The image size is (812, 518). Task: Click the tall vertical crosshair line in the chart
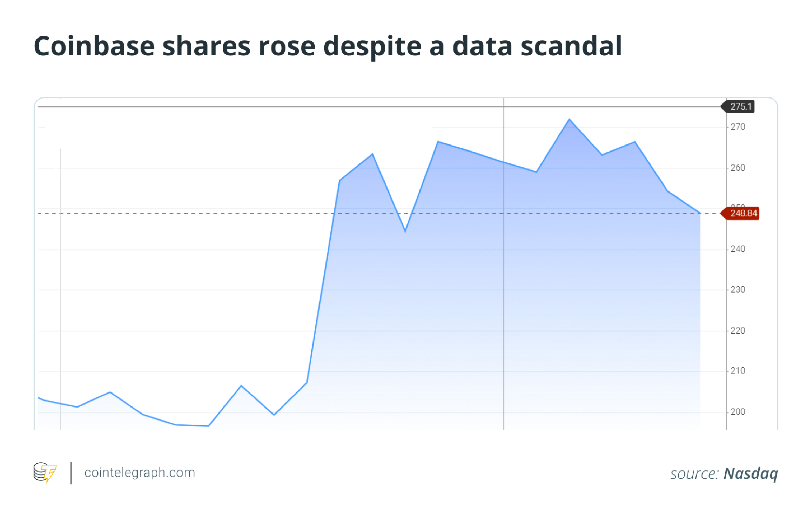504,303
